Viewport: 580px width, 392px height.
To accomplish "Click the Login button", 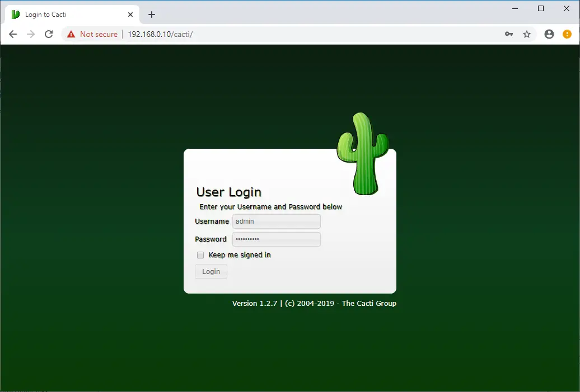I will (x=211, y=272).
